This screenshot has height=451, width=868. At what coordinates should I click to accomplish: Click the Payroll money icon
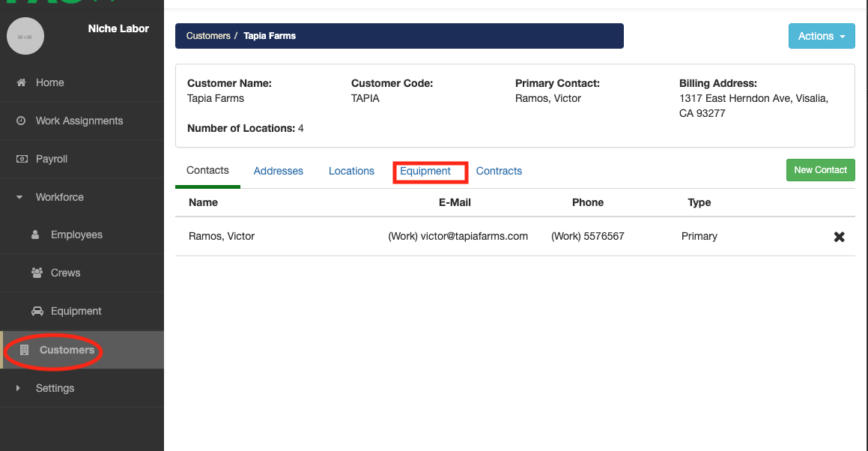pyautogui.click(x=21, y=159)
